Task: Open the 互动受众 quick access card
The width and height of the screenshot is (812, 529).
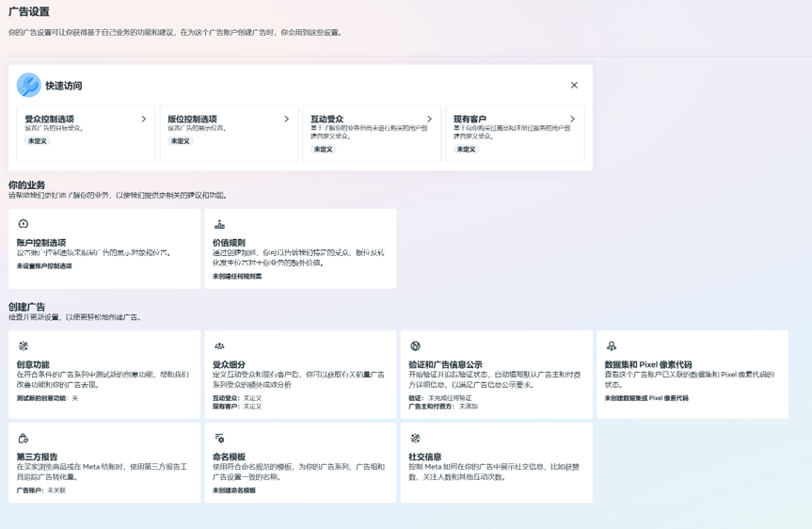Action: point(372,134)
